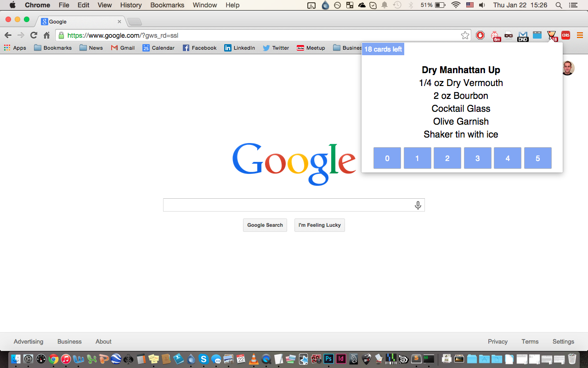This screenshot has width=588, height=368.
Task: Navigate back with the back arrow
Action: pos(8,35)
